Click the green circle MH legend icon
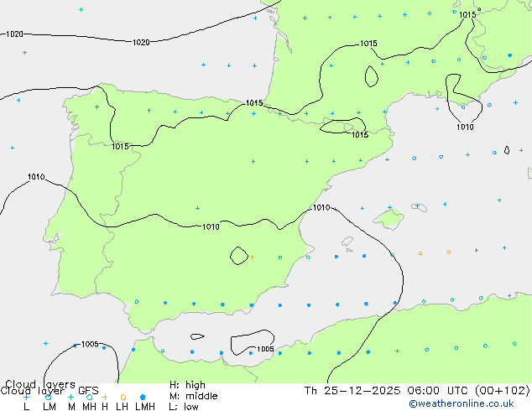Image resolution: width=532 pixels, height=411 pixels. point(89,397)
